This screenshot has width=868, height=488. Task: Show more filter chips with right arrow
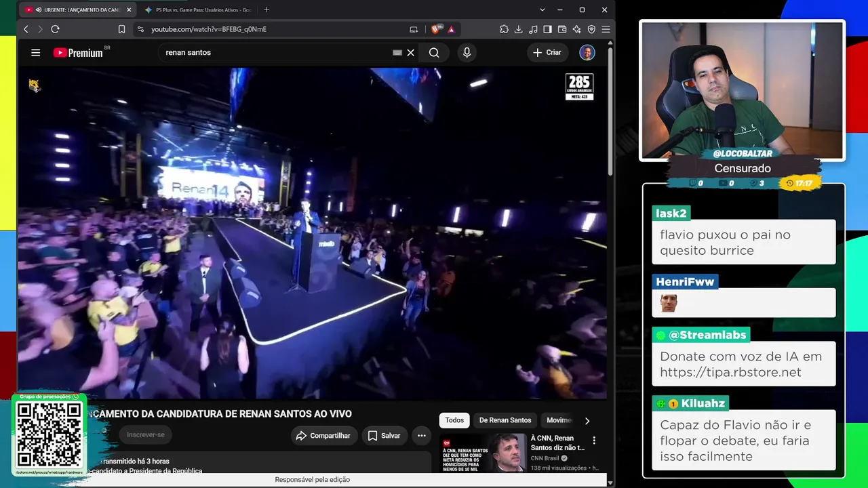[x=587, y=420]
